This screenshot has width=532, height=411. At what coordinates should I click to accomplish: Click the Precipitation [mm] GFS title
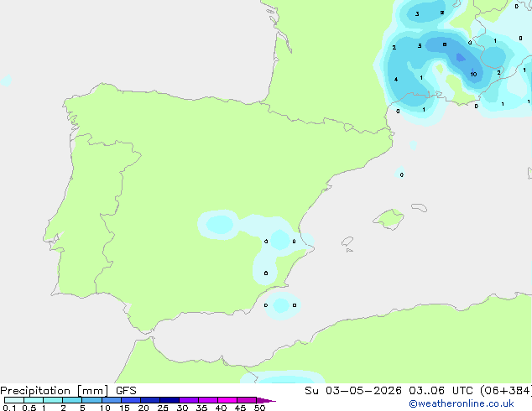click(x=68, y=391)
